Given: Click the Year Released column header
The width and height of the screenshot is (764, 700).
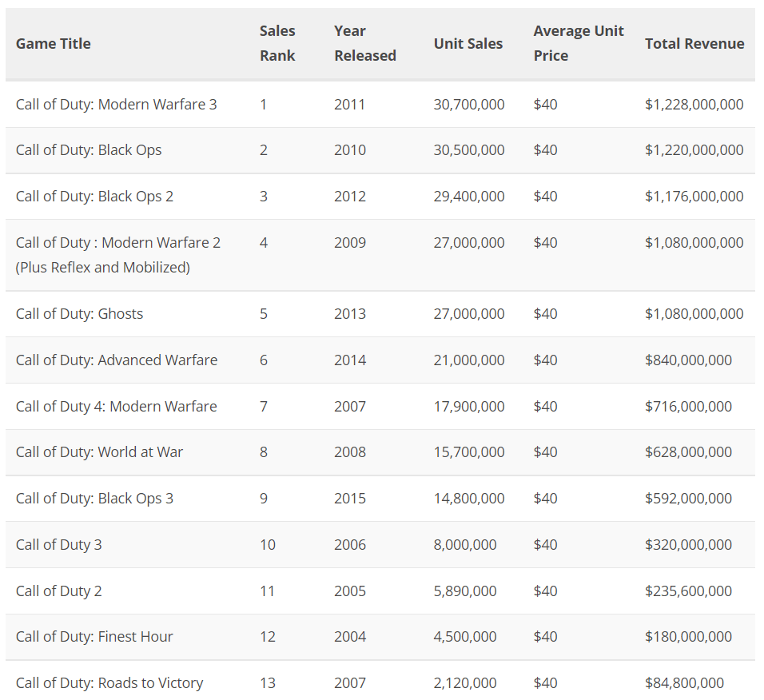Looking at the screenshot, I should click(364, 43).
